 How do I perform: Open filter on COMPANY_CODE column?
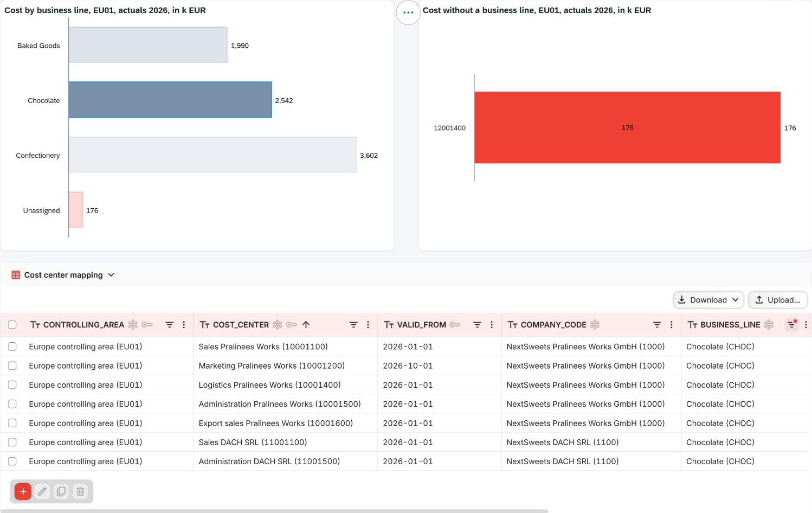tap(657, 325)
